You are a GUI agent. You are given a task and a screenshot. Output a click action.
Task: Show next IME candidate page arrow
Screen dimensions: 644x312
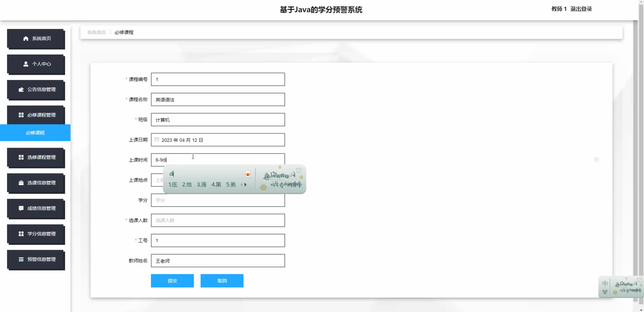246,185
